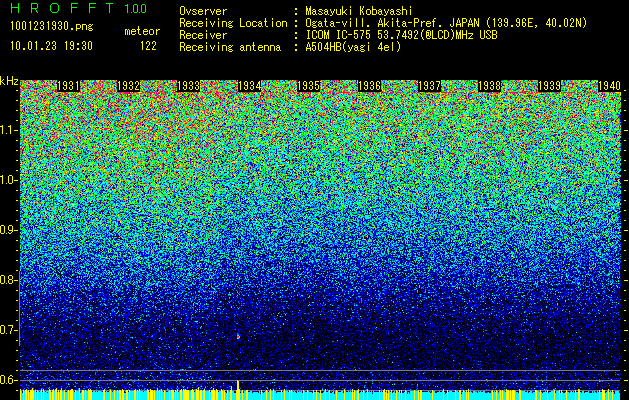Click the 1939 time marker
This screenshot has width=629, height=400.
pyautogui.click(x=549, y=86)
